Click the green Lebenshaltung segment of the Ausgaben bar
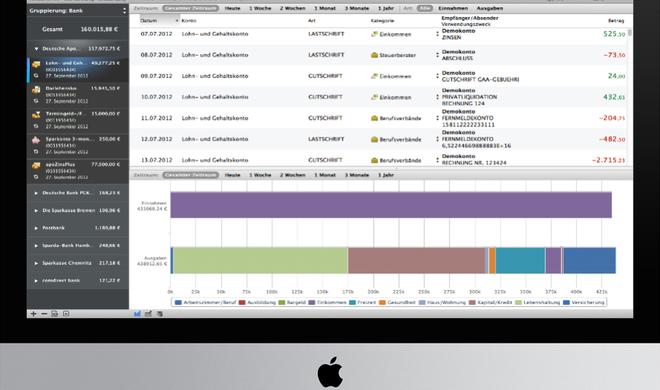 coord(260,260)
